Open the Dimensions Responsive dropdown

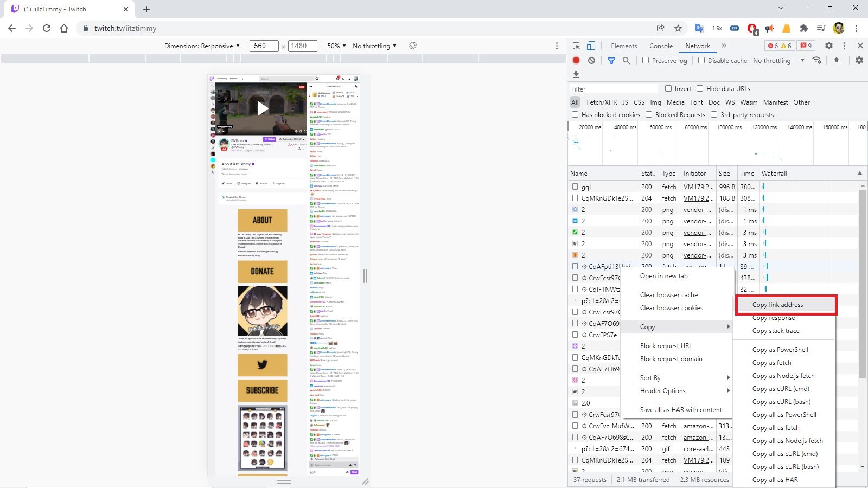click(202, 46)
